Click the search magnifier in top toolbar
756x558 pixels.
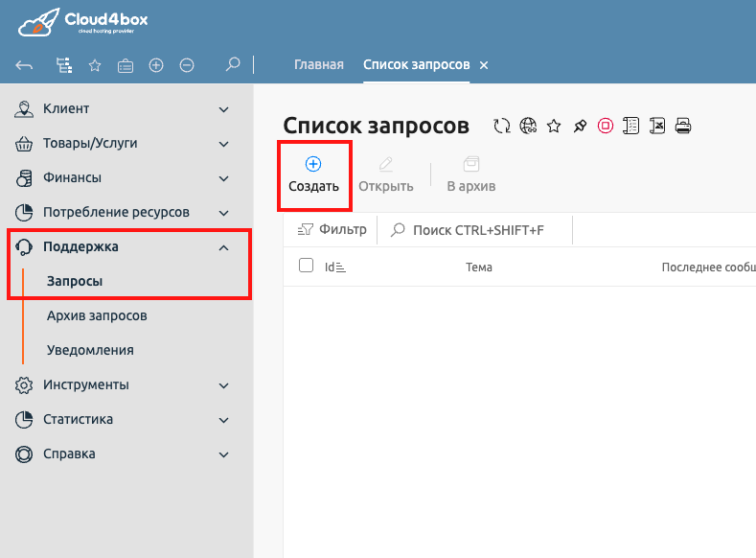(232, 65)
